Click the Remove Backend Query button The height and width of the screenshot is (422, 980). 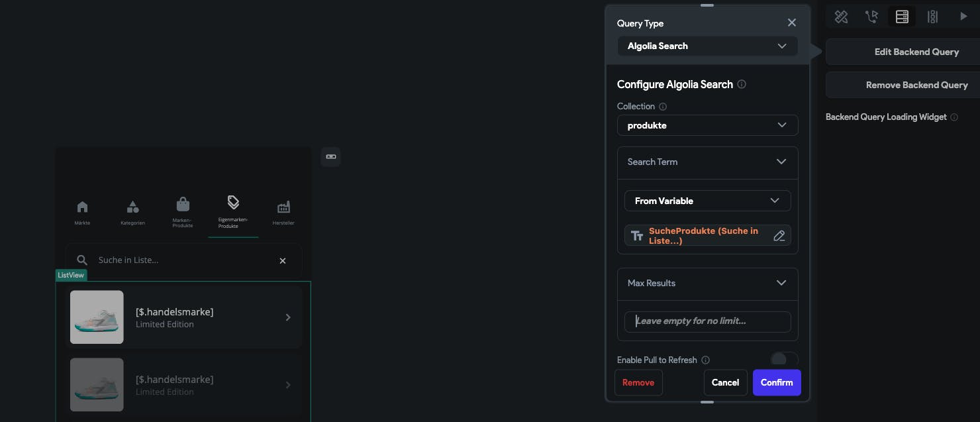point(916,85)
